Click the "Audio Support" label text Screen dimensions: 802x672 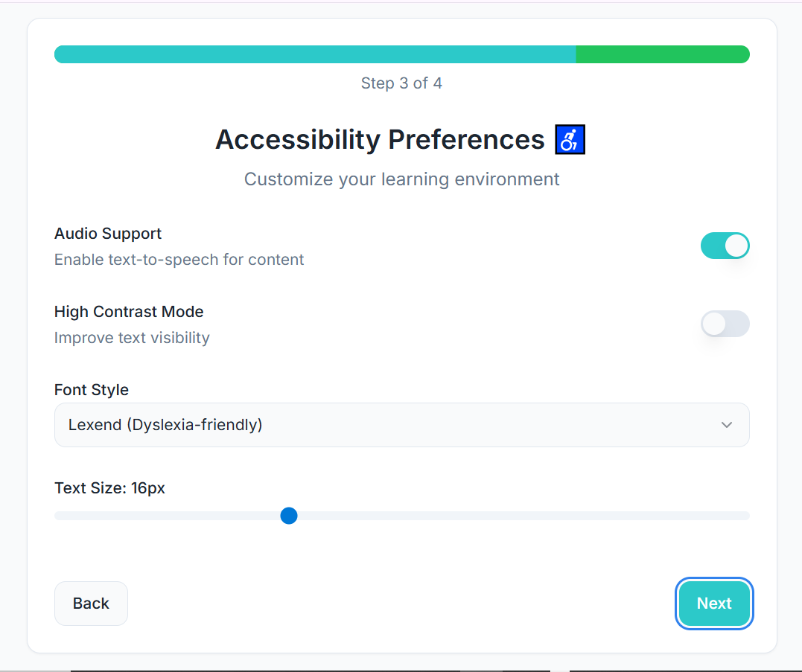108,234
